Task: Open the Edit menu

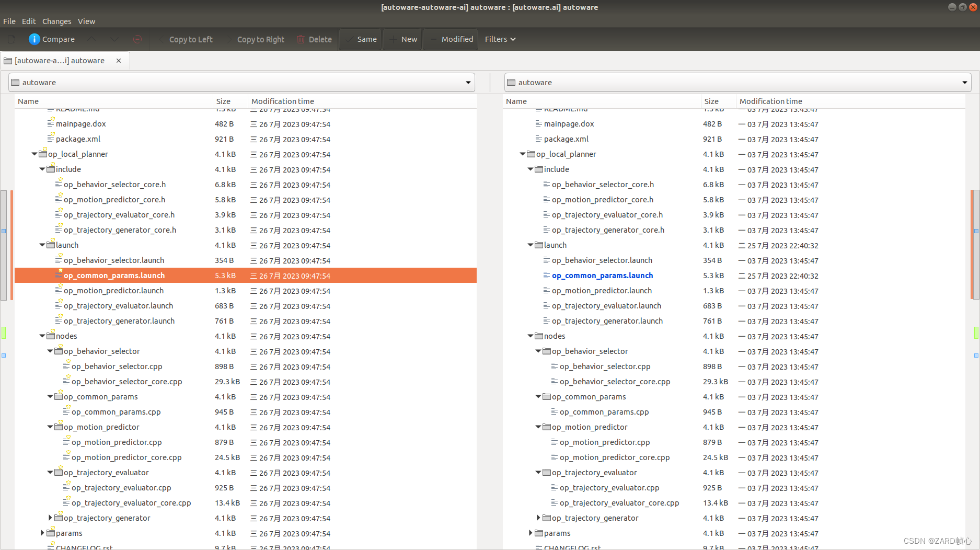Action: coord(29,21)
